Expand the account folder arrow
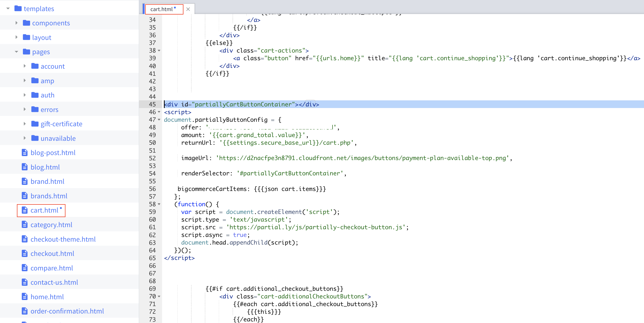This screenshot has height=323, width=644. [25, 66]
